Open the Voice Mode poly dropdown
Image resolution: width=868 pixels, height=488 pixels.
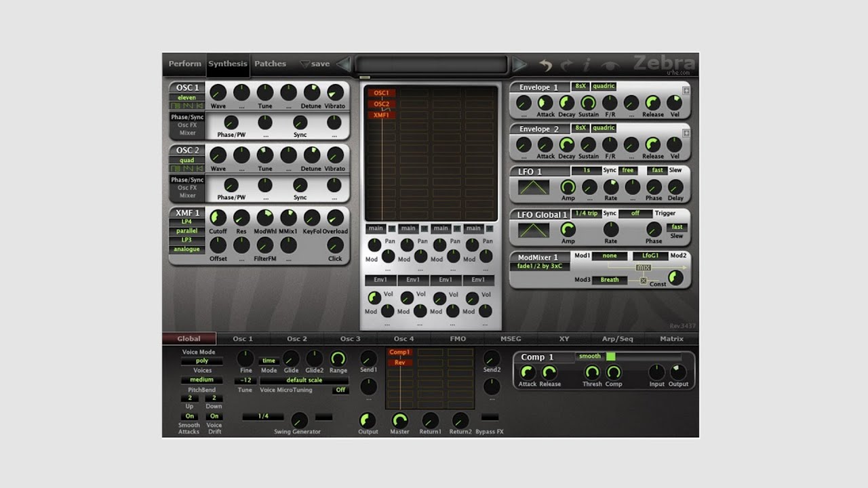pos(202,361)
